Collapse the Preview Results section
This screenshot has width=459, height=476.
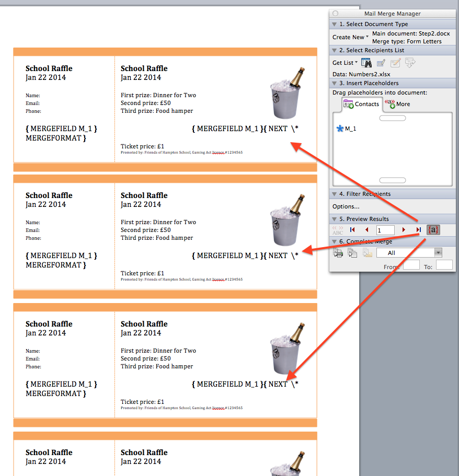(x=335, y=219)
